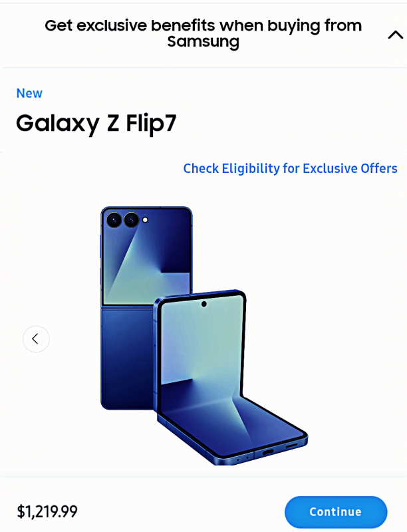Click the USB-C port on phone bottom
This screenshot has height=532, width=407.
click(x=268, y=452)
